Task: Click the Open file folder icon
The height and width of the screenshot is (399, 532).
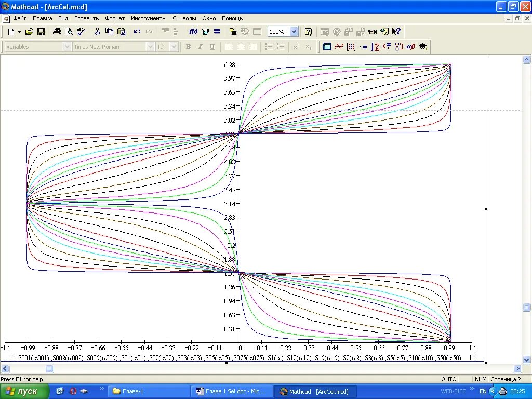Action: (30, 32)
